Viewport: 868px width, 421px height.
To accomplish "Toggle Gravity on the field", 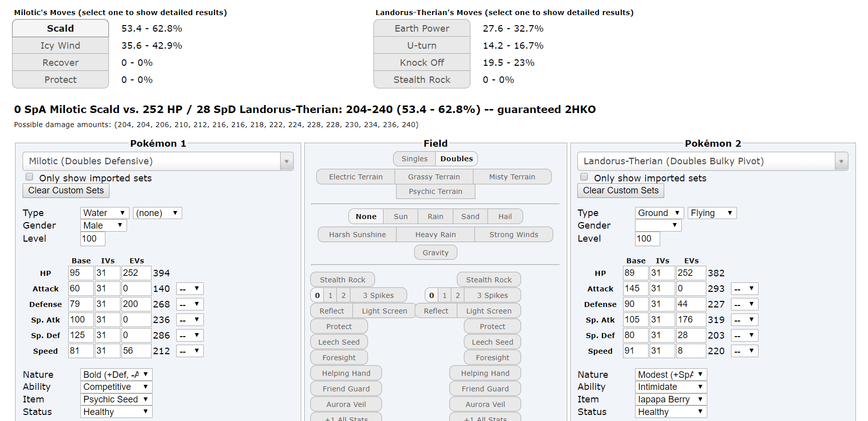I will 435,253.
